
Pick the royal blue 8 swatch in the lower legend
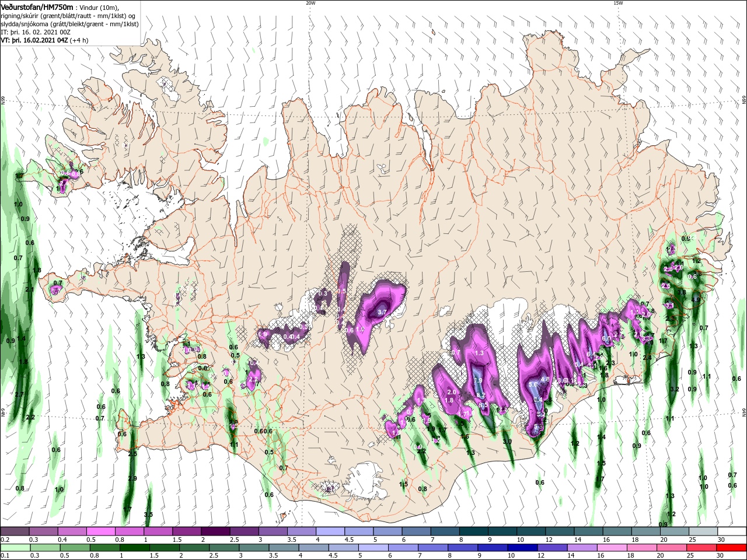(463, 548)
